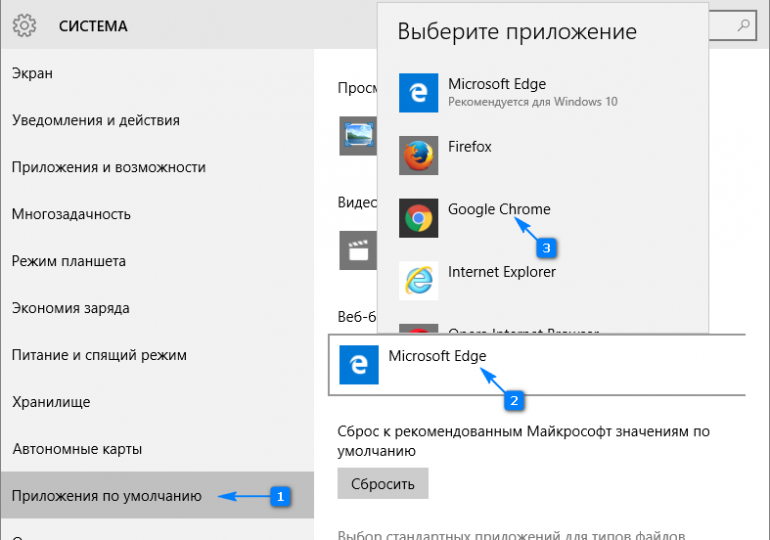Click the search magnifier icon
The width and height of the screenshot is (770, 540).
[744, 24]
